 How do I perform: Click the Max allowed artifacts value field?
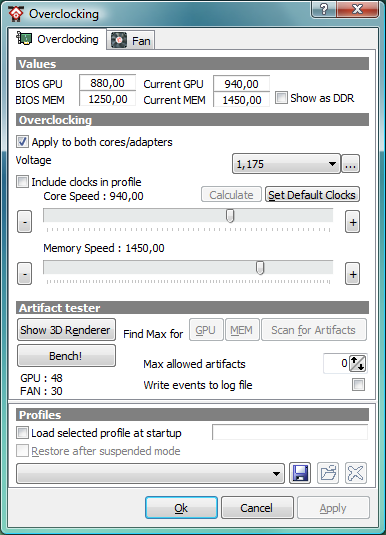[x=336, y=363]
